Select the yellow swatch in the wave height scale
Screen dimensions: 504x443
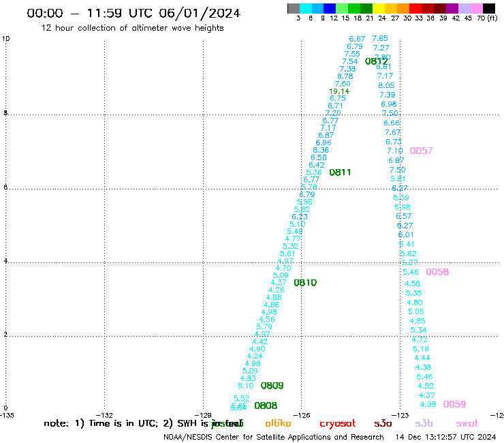[x=379, y=8]
